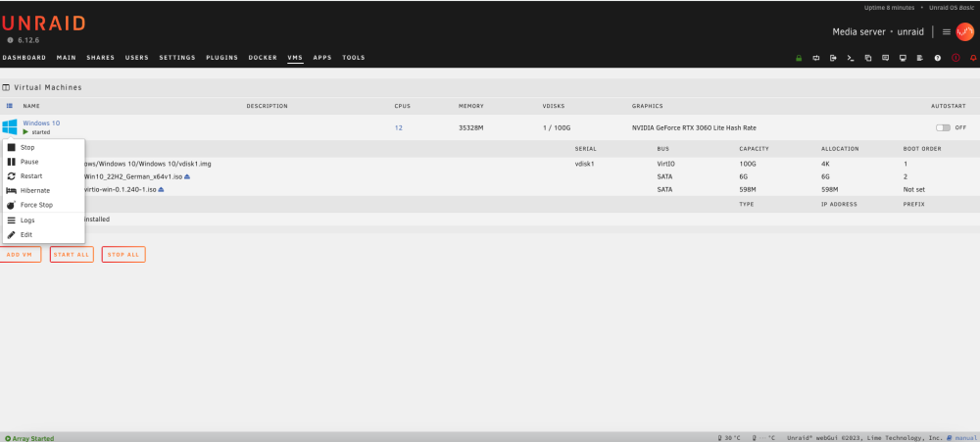Open the Main tab

coord(67,58)
